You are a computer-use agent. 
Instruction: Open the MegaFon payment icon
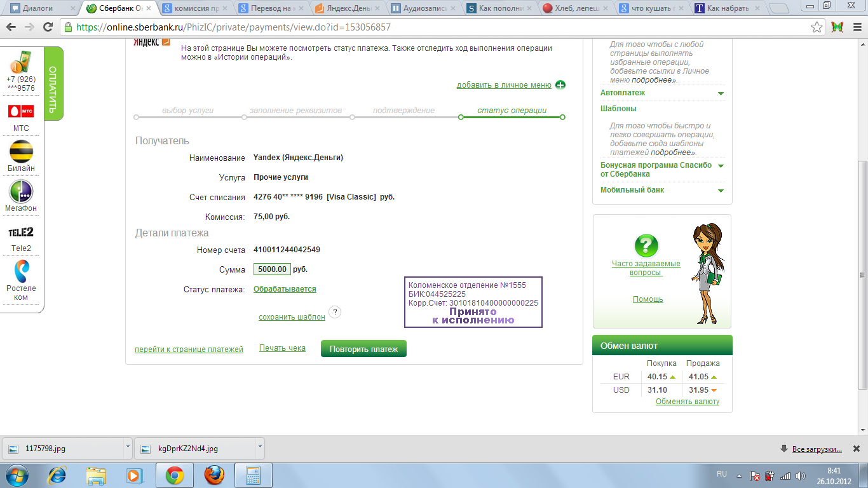[x=21, y=191]
